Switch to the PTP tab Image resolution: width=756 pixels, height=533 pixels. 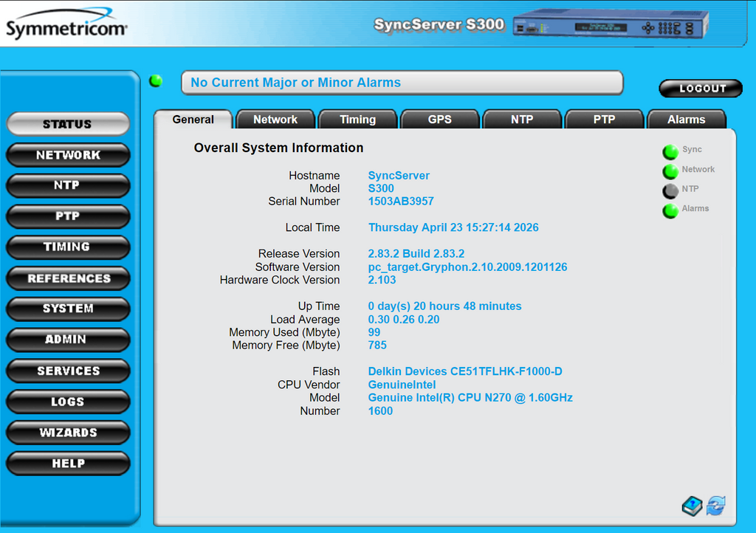(604, 120)
